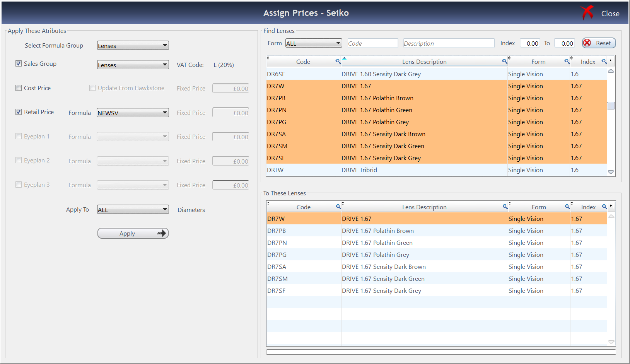This screenshot has height=364, width=630.
Task: Click the search icon in Find Lenses Code header
Action: coord(338,61)
